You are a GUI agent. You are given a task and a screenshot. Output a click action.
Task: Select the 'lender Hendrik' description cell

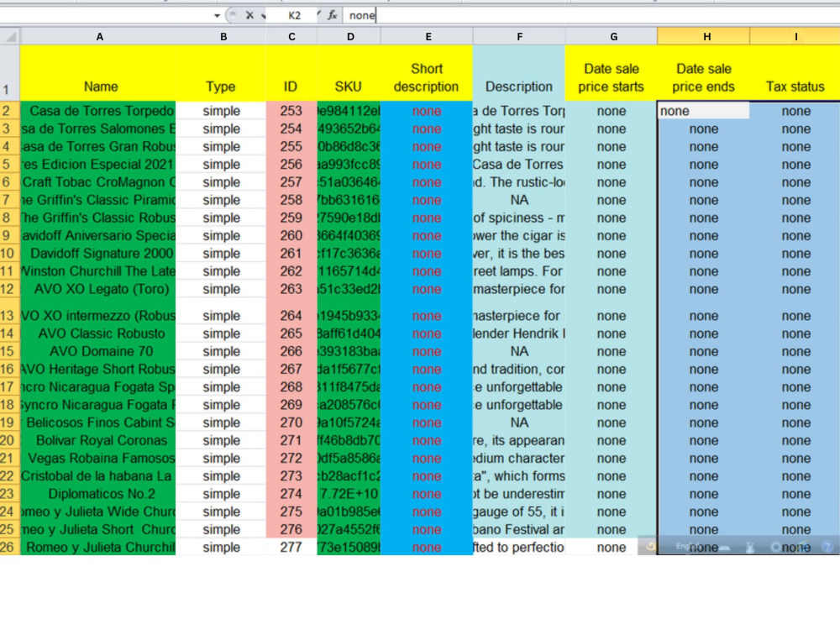click(519, 333)
